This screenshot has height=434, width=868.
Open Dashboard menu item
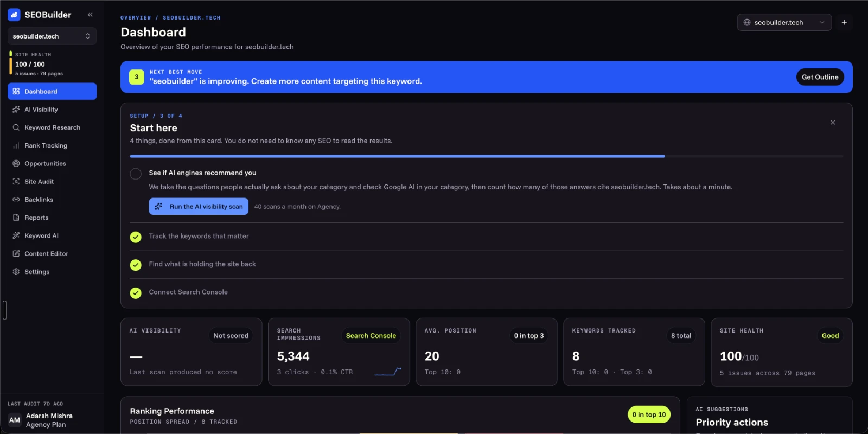click(52, 91)
